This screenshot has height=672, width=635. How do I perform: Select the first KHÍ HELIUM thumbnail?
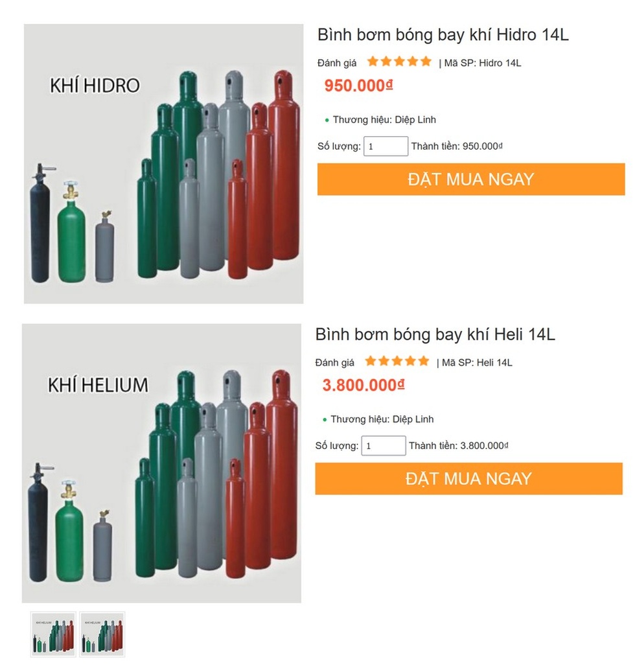pos(52,634)
